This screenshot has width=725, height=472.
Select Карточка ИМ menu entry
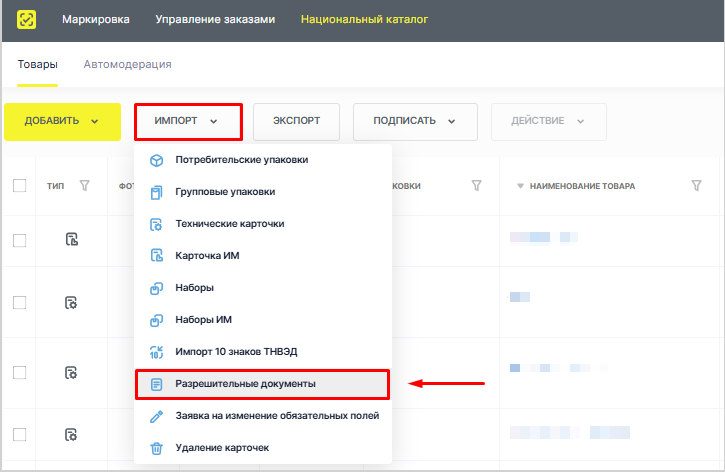(263, 256)
